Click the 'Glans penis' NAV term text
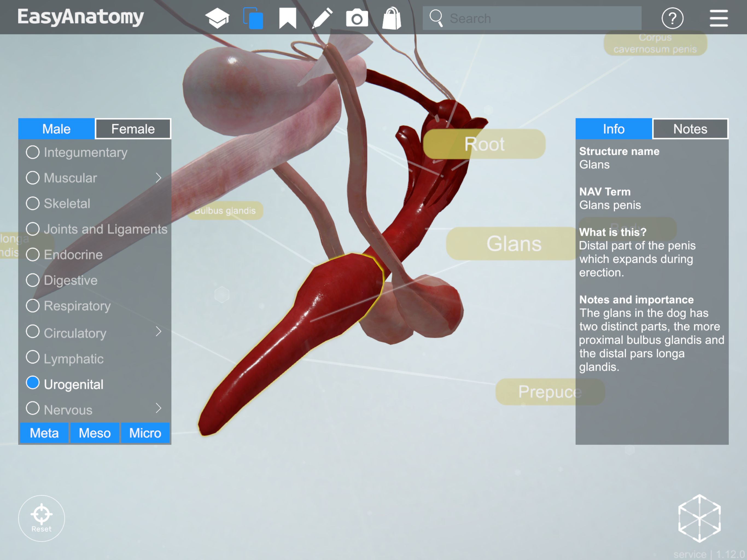Viewport: 747px width, 560px height. [x=610, y=205]
